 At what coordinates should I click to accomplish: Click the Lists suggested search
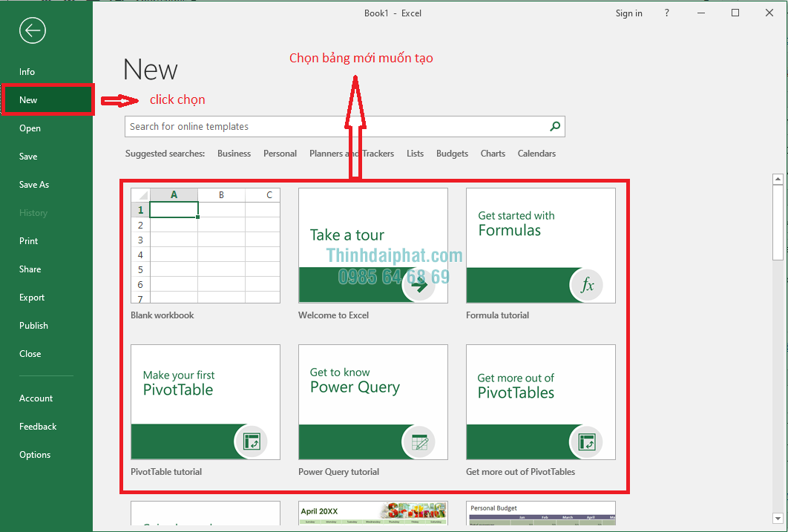click(x=415, y=154)
